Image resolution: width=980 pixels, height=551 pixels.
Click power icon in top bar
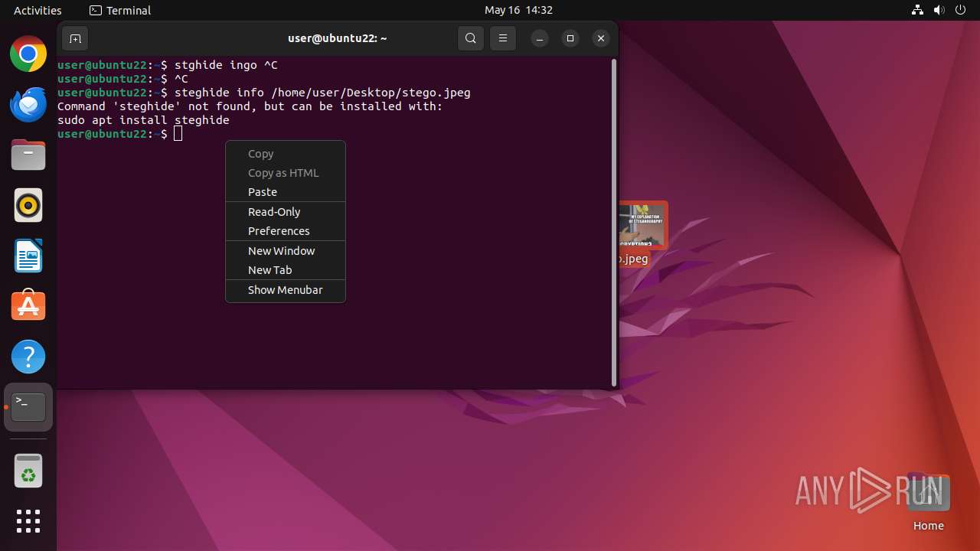961,10
